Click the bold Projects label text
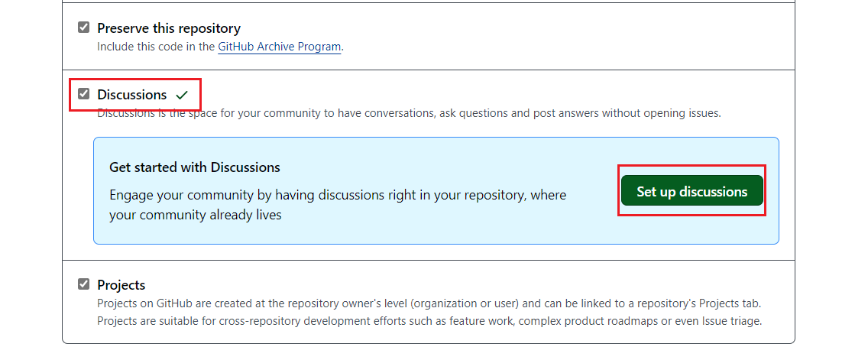The height and width of the screenshot is (360, 868). point(121,285)
